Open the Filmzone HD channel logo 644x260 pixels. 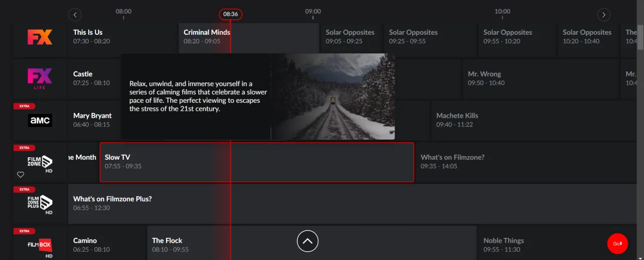[40, 164]
